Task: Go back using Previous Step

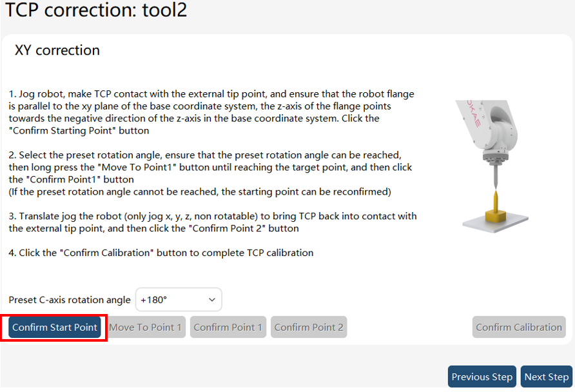Action: (482, 377)
